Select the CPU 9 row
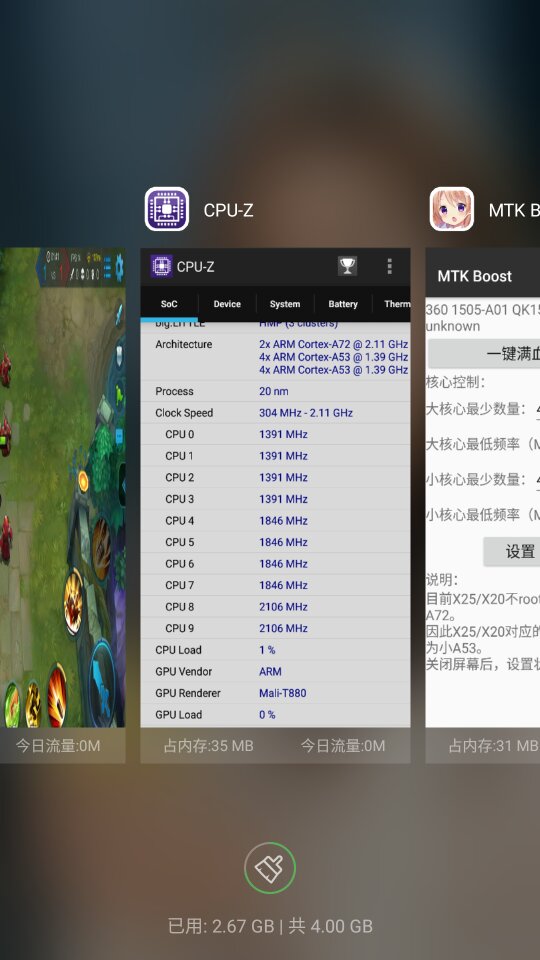Viewport: 540px width, 960px height. 276,628
